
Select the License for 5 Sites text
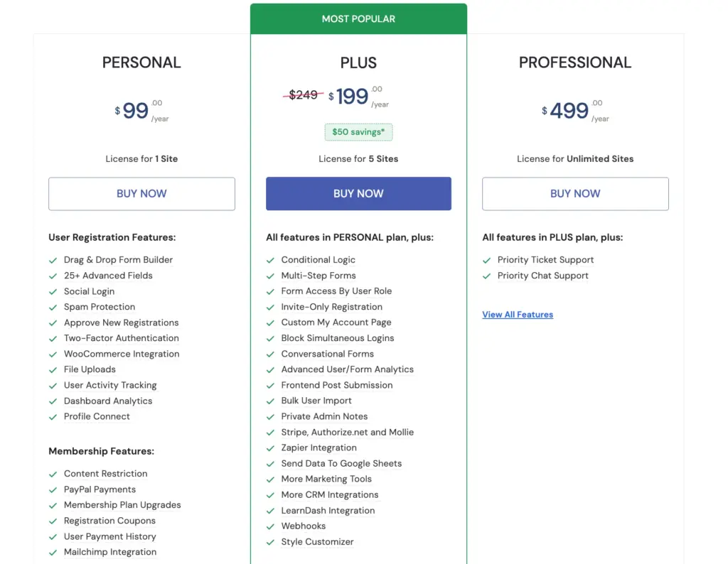[x=358, y=158]
